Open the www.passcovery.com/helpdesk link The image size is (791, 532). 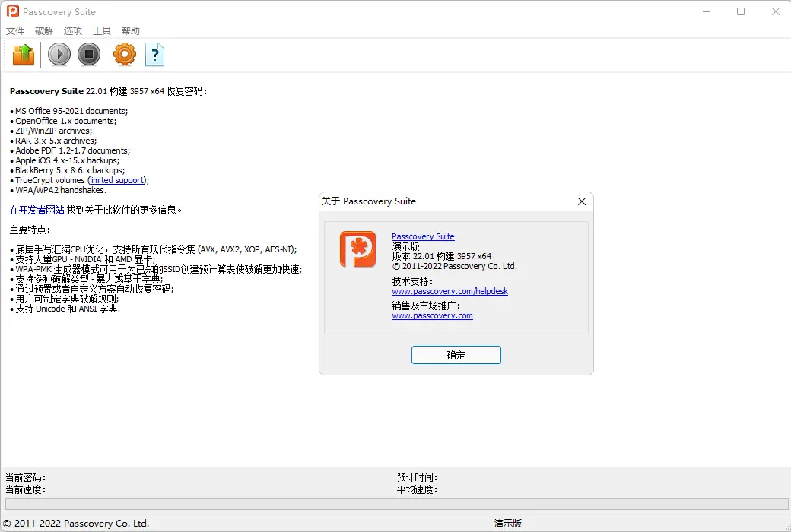coord(450,291)
